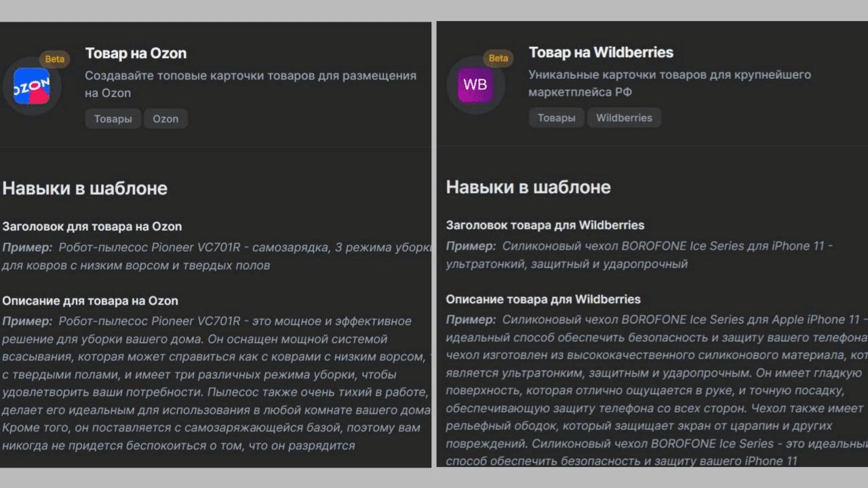Click the Beta badge on the Wildberries card
Viewport: 868px width, 488px height.
498,58
